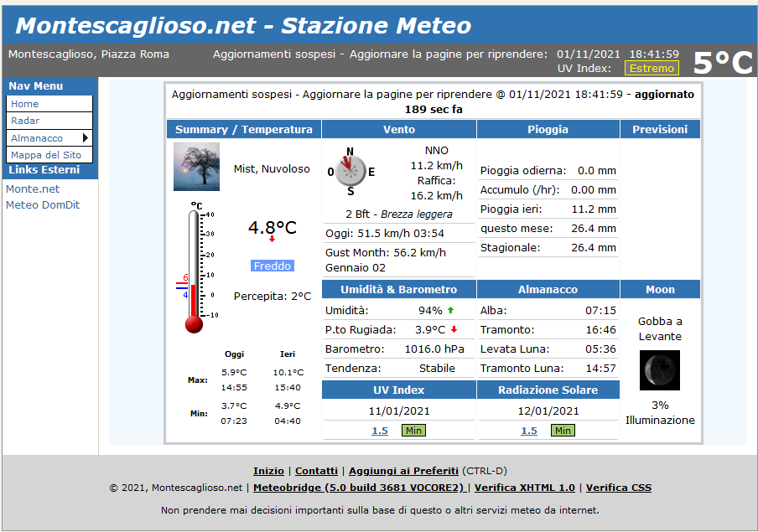
Task: Click the blue Freddo temperature label
Action: point(273,266)
